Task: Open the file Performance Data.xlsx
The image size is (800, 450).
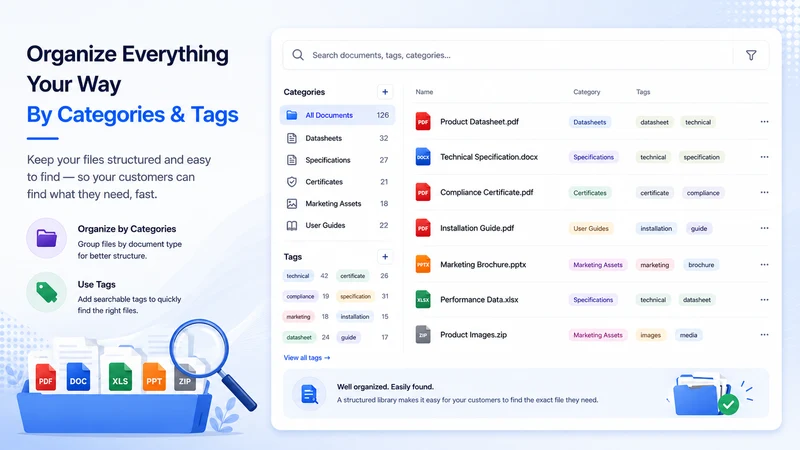Action: (x=479, y=299)
